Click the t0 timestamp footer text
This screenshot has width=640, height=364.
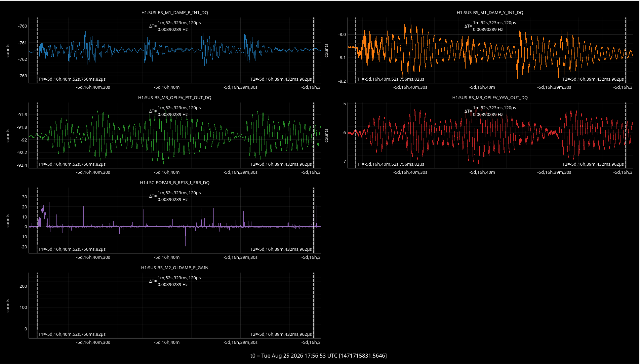tap(319, 356)
